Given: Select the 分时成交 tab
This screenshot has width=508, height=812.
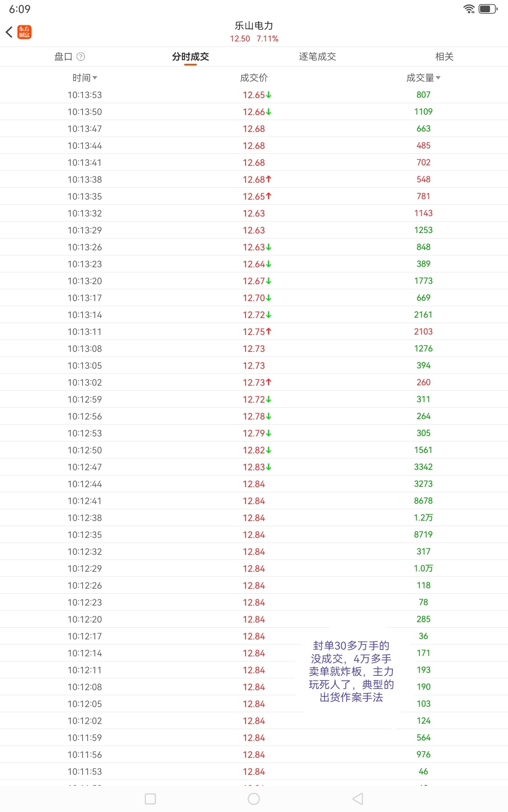Looking at the screenshot, I should point(190,57).
